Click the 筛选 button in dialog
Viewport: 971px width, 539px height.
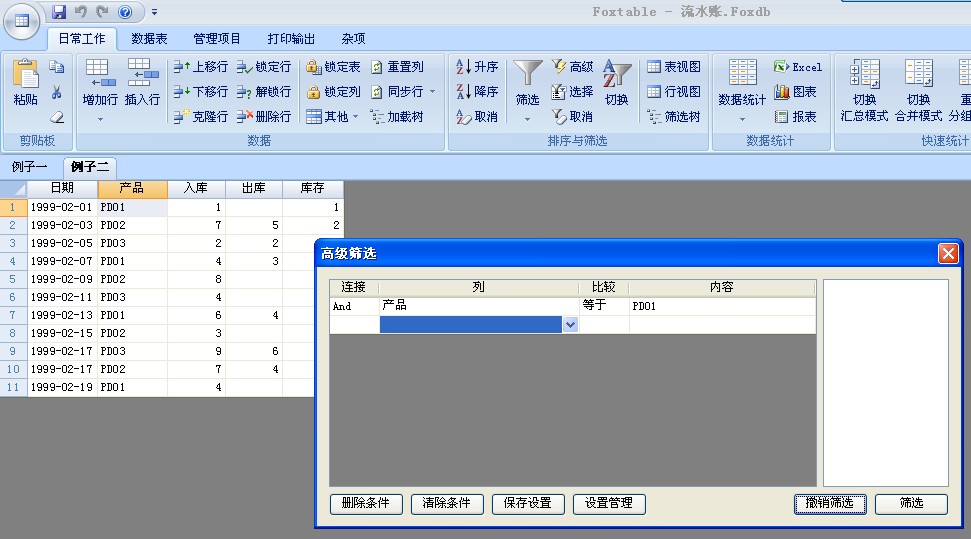click(x=911, y=503)
